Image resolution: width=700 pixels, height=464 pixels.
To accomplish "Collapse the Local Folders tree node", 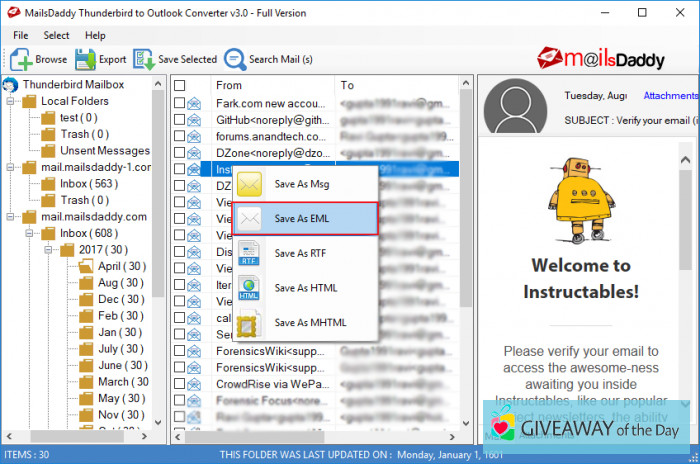I will (x=10, y=102).
